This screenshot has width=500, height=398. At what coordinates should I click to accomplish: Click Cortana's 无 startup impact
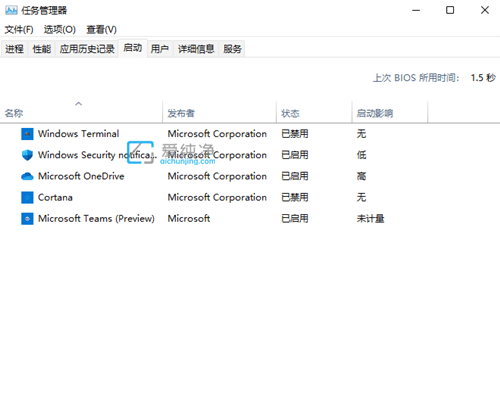361,197
